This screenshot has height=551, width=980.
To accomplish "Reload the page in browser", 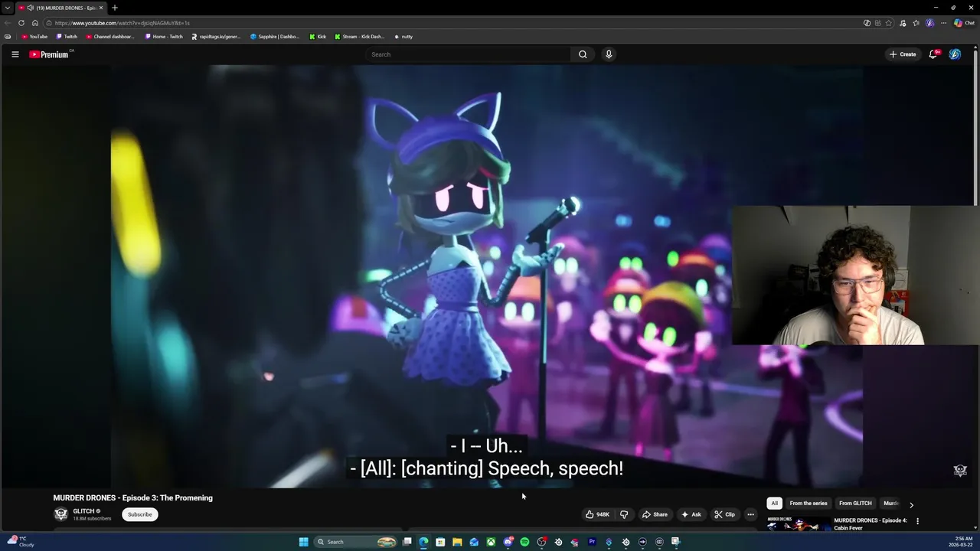I will 21,23.
